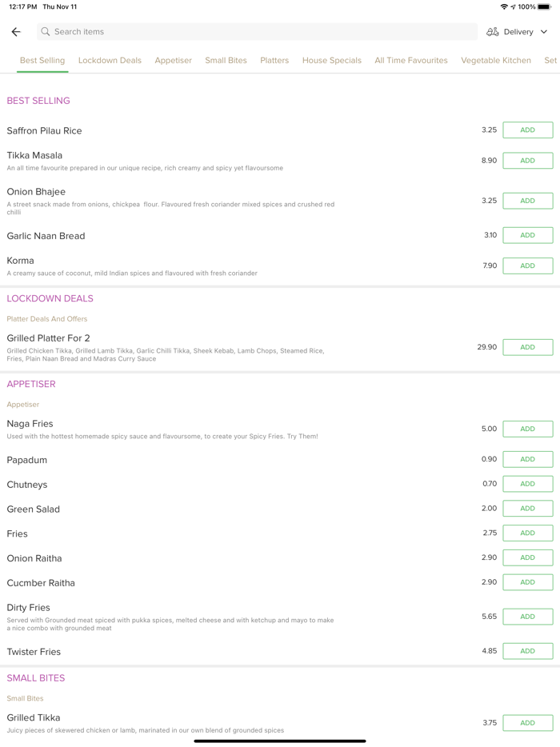Switch to the Lockdown Deals tab
560x747 pixels.
[x=110, y=61]
